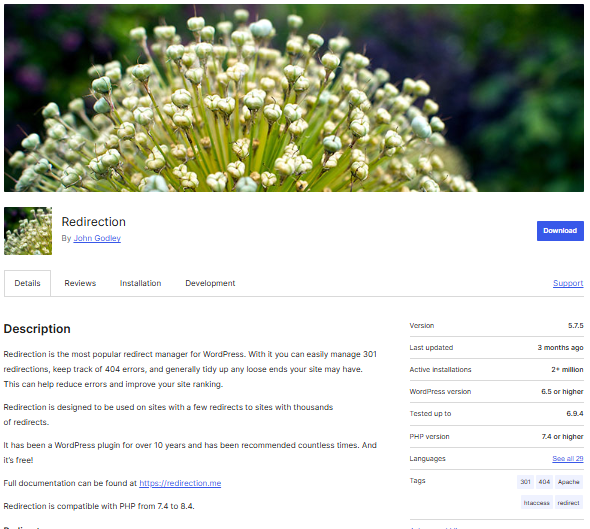Select the htaccess tag
Viewport: 590px width, 529px height.
[x=537, y=503]
